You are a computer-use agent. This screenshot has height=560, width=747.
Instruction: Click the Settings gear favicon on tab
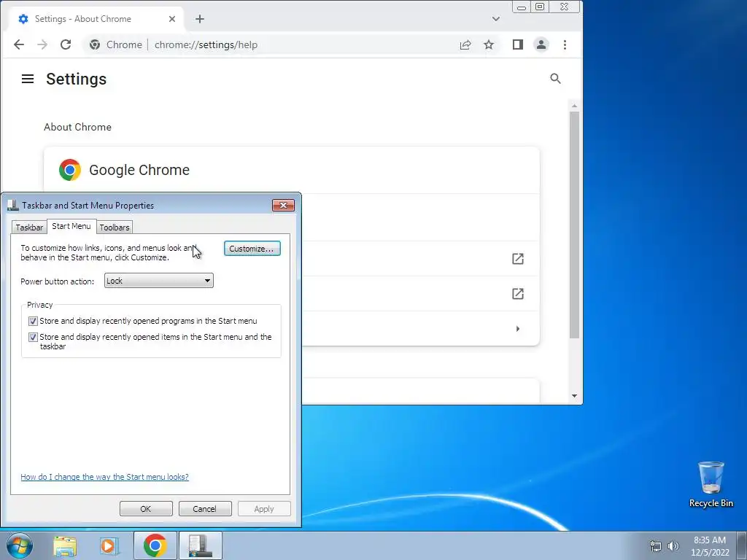point(23,19)
